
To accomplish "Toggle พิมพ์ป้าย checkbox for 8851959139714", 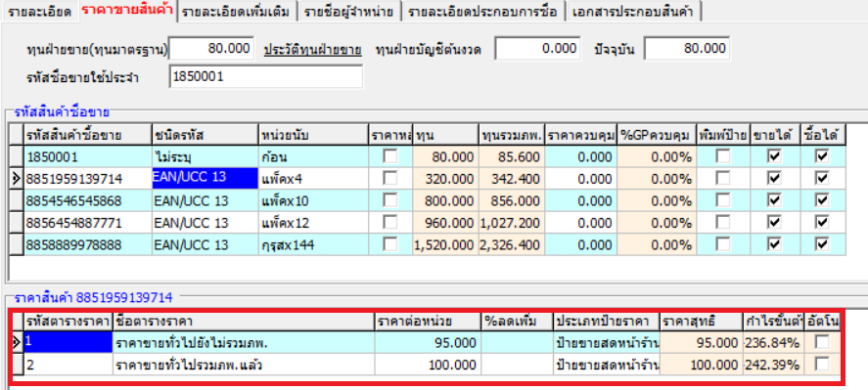I will [722, 179].
